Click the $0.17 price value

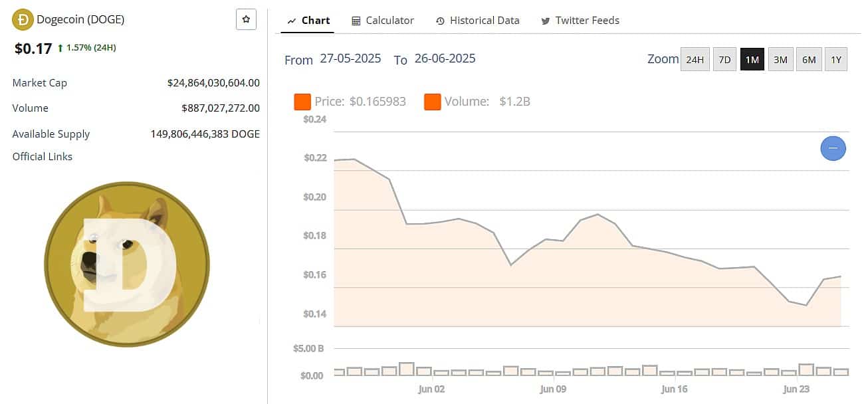[x=33, y=48]
